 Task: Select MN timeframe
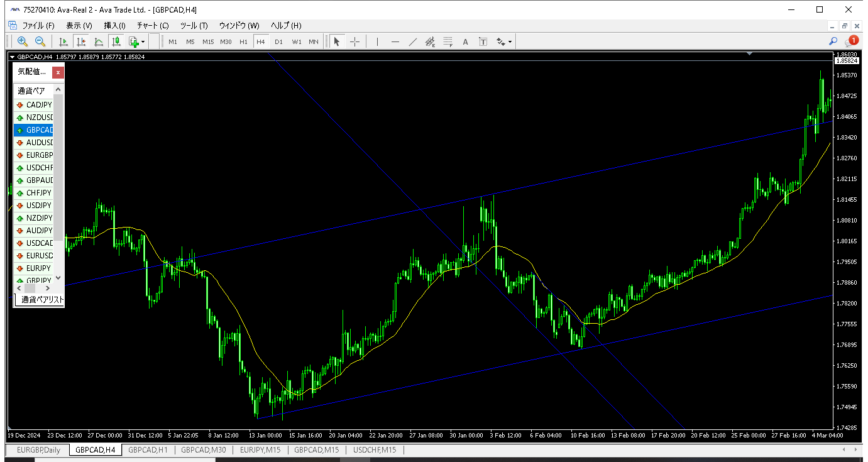tap(314, 42)
